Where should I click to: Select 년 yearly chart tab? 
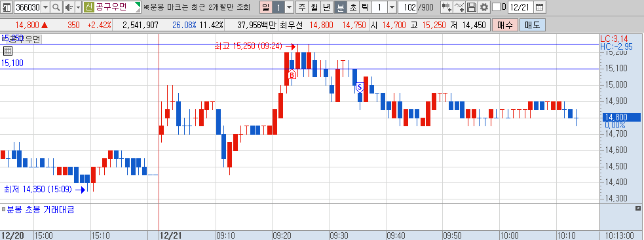coord(327,7)
